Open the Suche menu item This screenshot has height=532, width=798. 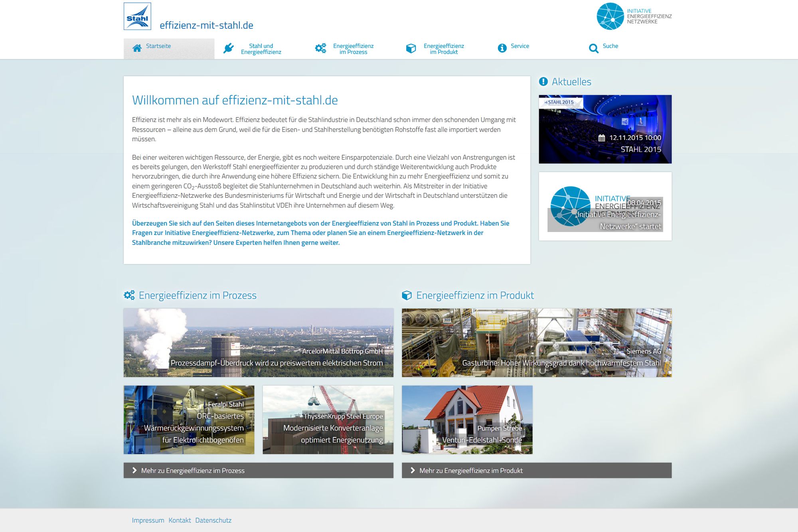tap(610, 46)
